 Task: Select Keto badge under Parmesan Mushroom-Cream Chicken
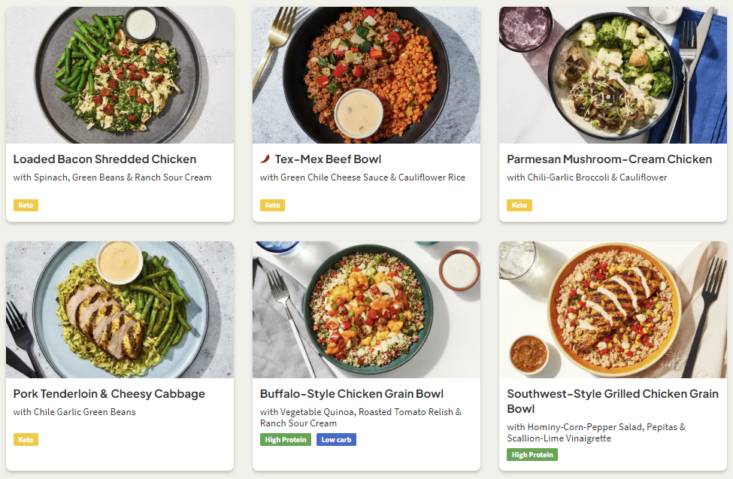click(518, 205)
